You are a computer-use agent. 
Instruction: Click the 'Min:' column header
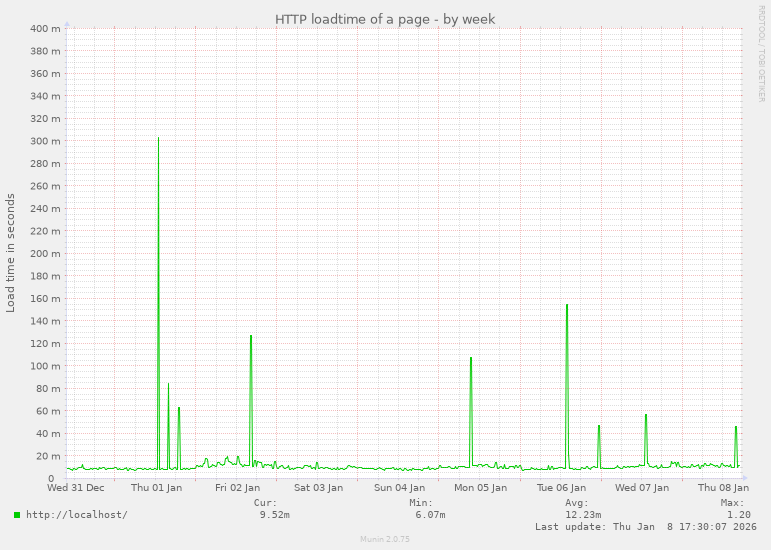[421, 503]
